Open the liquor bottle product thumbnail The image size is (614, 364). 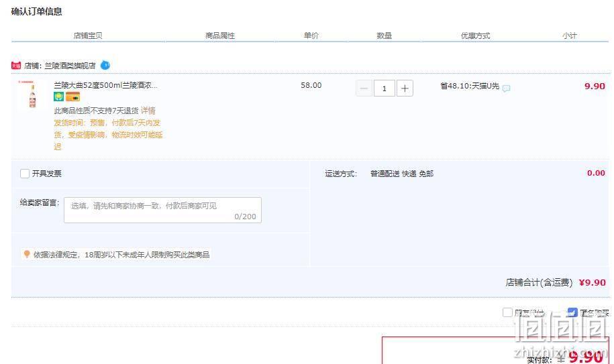click(x=32, y=95)
